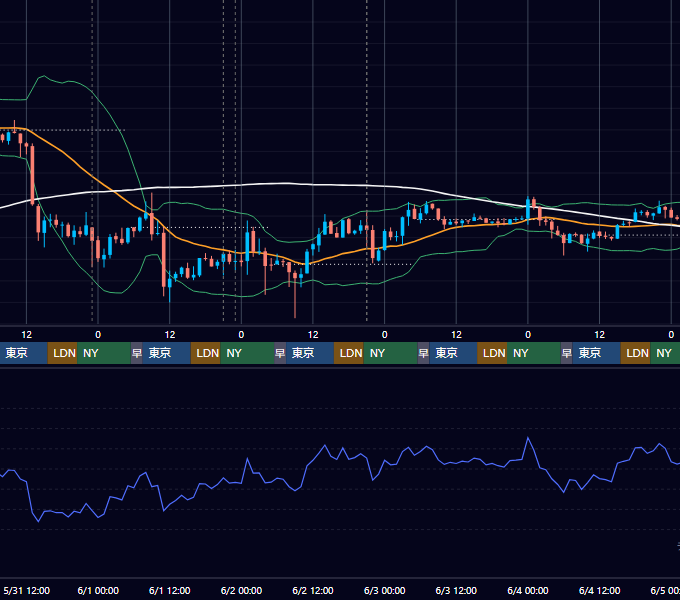The image size is (680, 600).
Task: Click the LDN session block on 6/2
Action: [x=349, y=353]
